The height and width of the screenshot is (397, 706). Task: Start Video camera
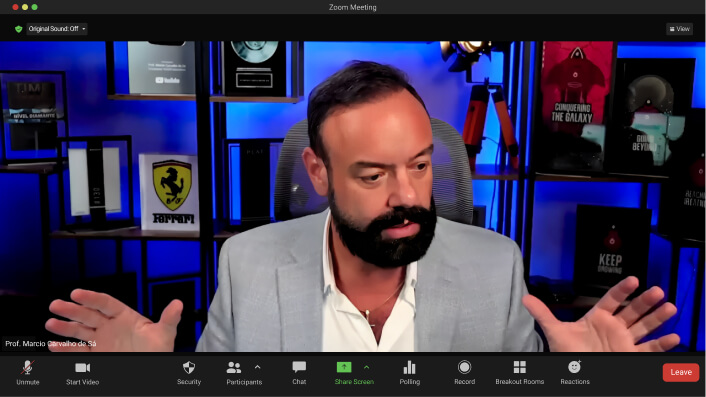tap(82, 373)
